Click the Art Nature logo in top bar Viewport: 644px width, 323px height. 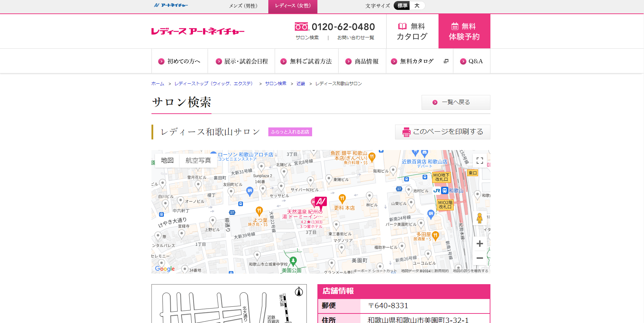coord(171,5)
